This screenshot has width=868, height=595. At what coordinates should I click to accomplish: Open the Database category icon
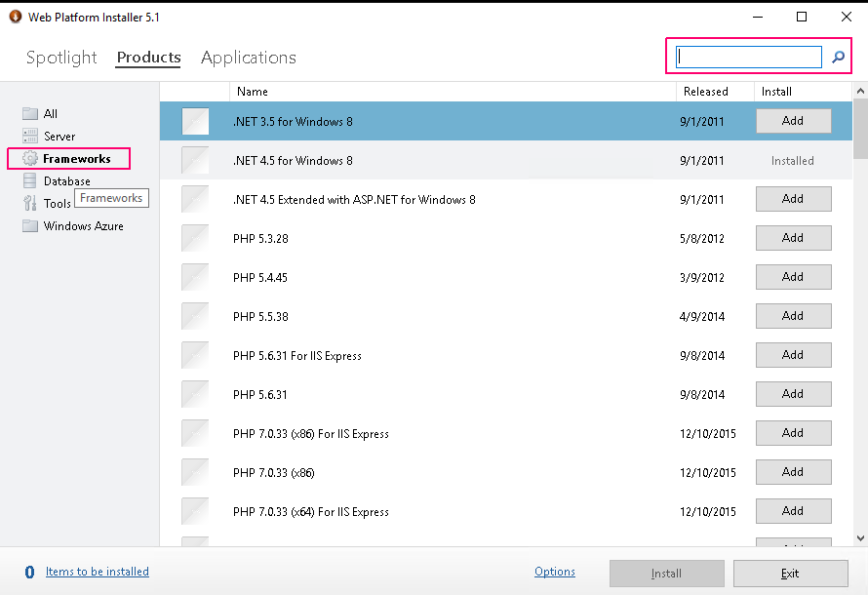click(30, 181)
